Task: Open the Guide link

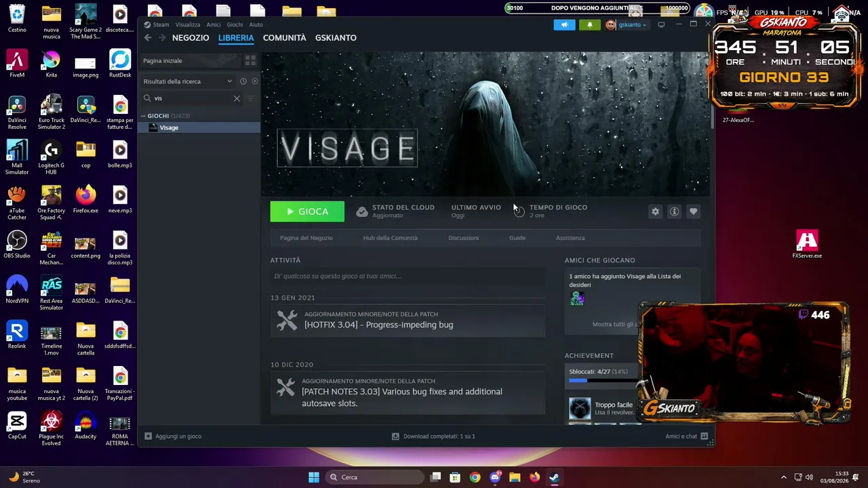Action: click(517, 238)
